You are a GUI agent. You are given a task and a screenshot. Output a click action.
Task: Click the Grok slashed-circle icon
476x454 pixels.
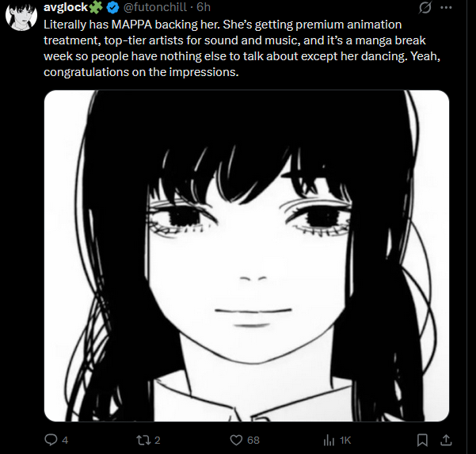pos(425,8)
